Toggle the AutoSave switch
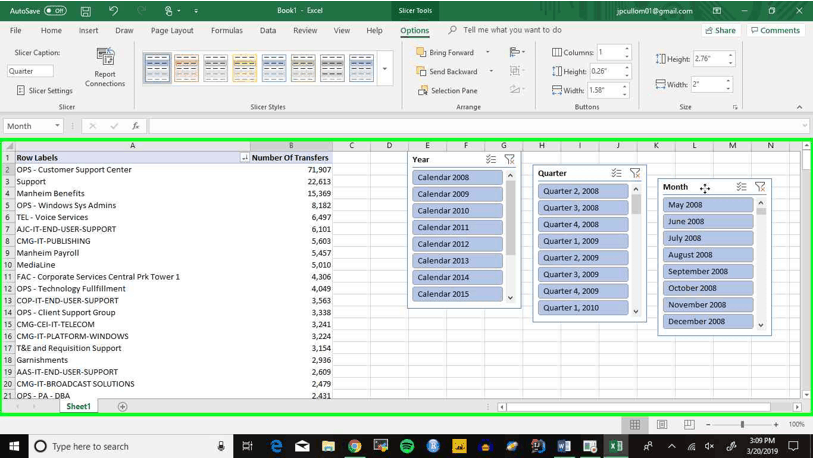Screen dimensions: 815x458 click(x=55, y=10)
